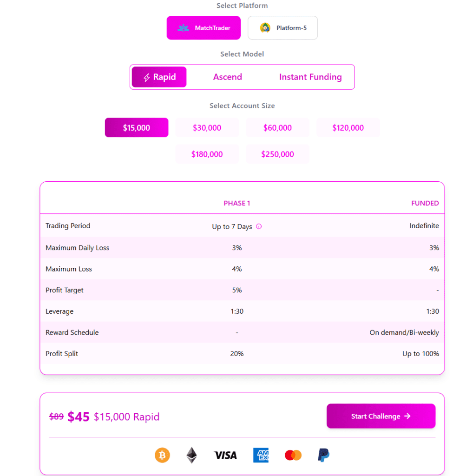The height and width of the screenshot is (476, 466).
Task: Pick the $180,000 account size
Action: 207,154
